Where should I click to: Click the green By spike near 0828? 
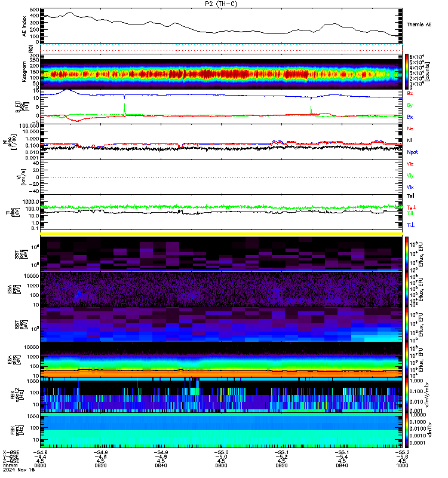[124, 109]
